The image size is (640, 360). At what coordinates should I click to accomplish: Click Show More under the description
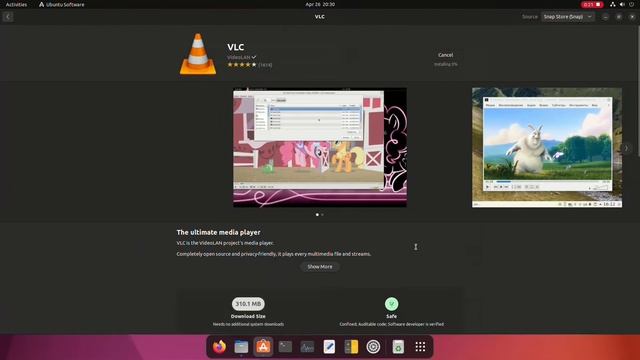[x=320, y=267]
